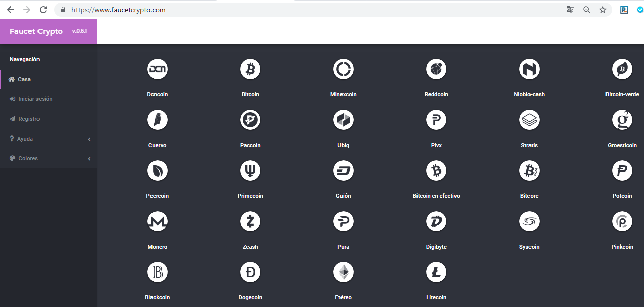Image resolution: width=644 pixels, height=307 pixels.
Task: Open Iniciar sesión in the sidebar
Action: pyautogui.click(x=48, y=99)
